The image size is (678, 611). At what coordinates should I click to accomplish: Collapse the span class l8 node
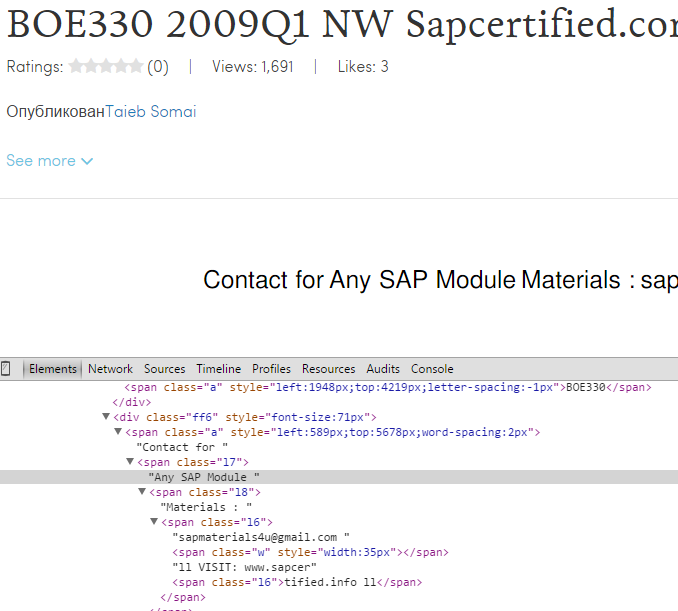pyautogui.click(x=142, y=492)
